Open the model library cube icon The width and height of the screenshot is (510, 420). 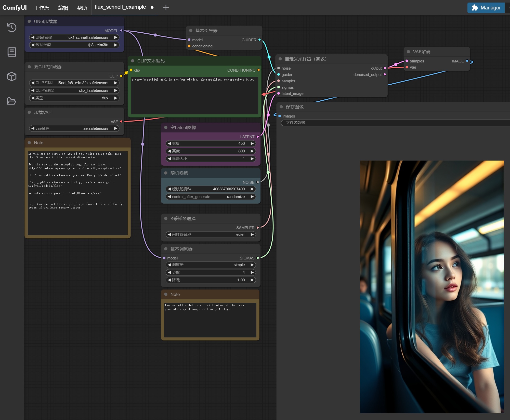[12, 76]
